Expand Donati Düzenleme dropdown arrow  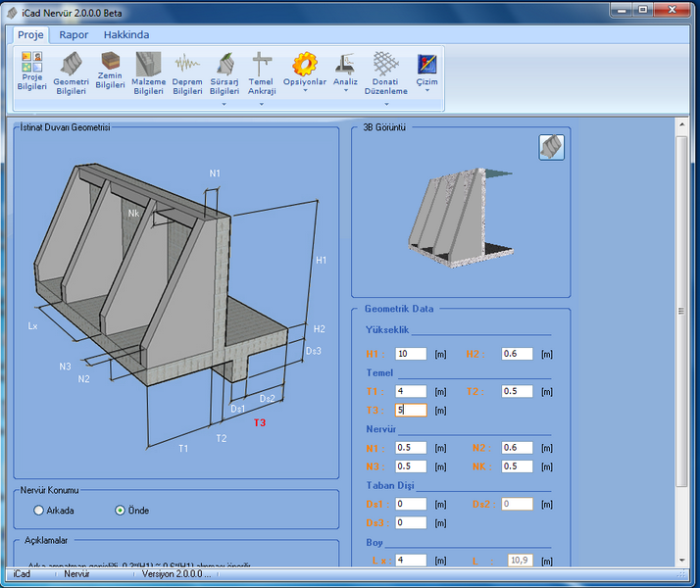click(x=386, y=104)
